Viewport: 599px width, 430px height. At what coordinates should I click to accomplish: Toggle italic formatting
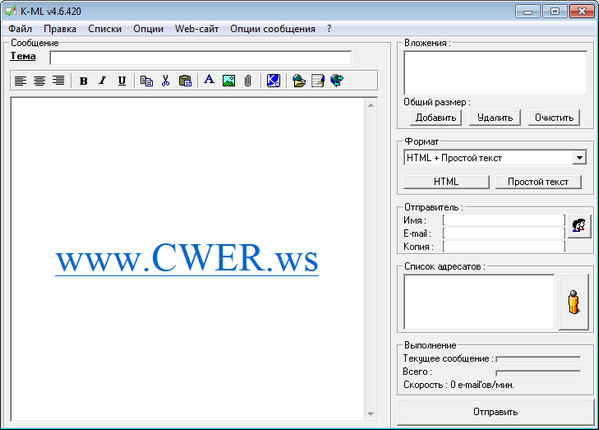102,81
